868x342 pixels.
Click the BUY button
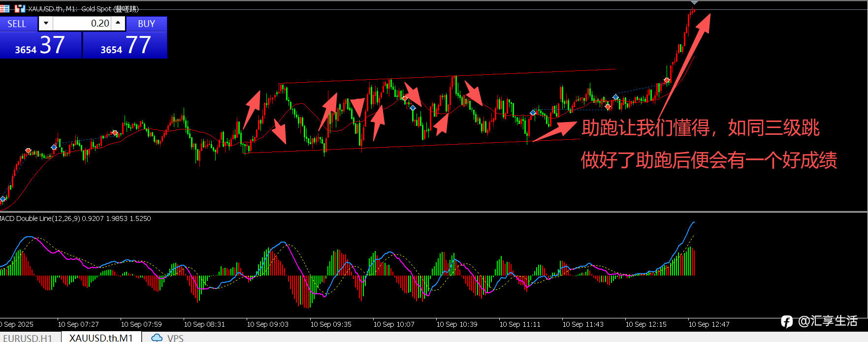pyautogui.click(x=147, y=24)
